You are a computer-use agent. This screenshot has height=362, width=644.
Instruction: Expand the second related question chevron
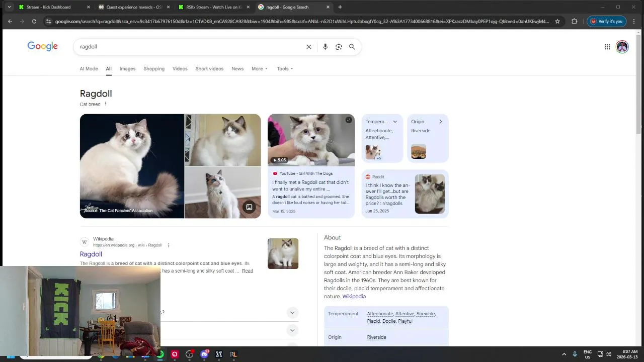[292, 330]
